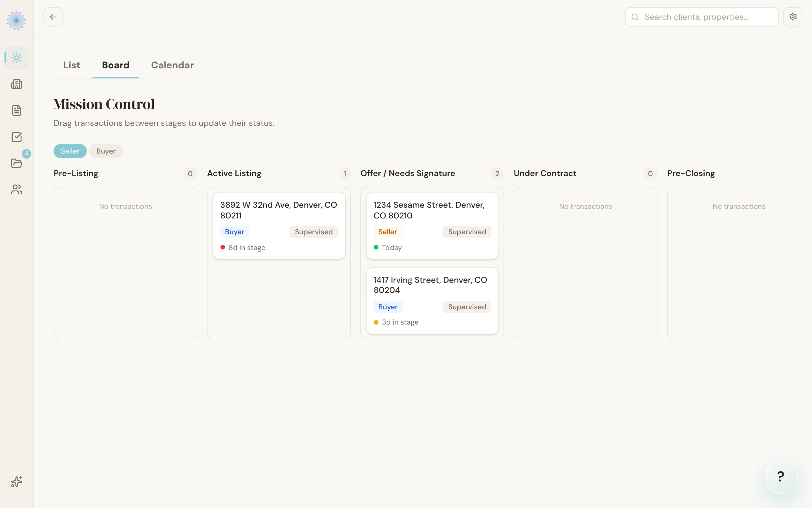Click the sparkles AI assistant icon
The image size is (812, 508).
[x=16, y=482]
